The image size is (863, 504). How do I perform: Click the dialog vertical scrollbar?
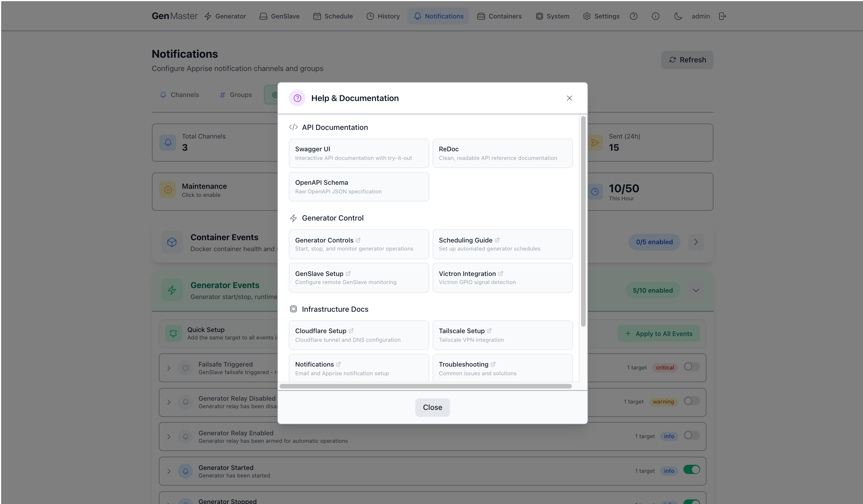click(x=583, y=221)
